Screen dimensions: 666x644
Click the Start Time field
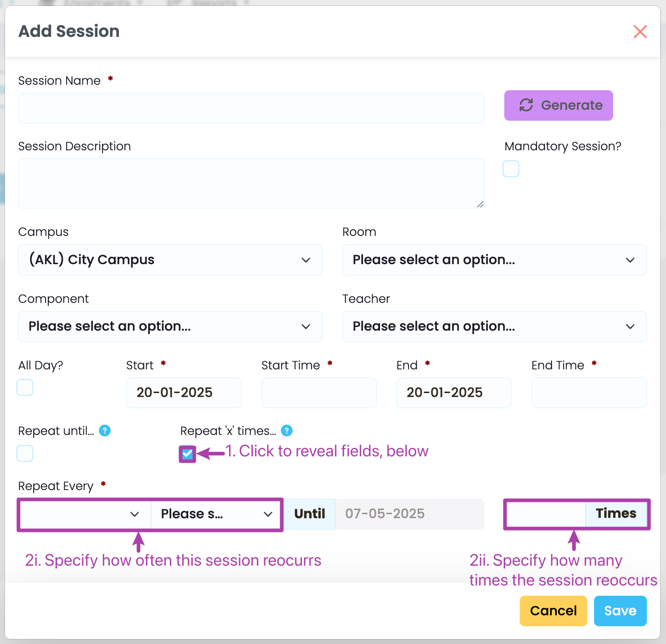click(318, 393)
